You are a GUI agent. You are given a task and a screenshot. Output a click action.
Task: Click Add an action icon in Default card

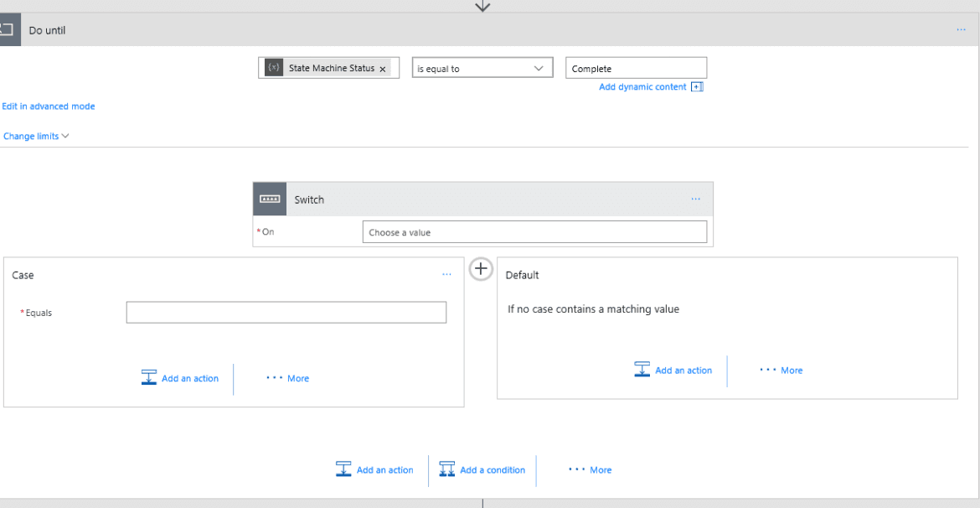642,369
